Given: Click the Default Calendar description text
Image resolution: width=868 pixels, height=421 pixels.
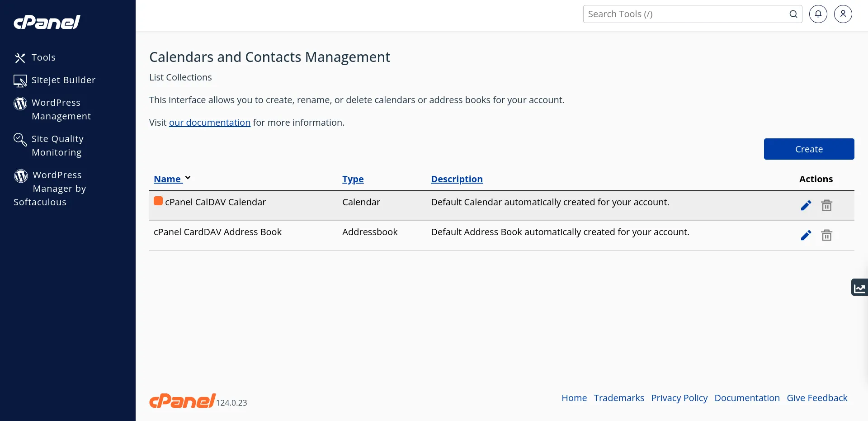Looking at the screenshot, I should coord(550,202).
